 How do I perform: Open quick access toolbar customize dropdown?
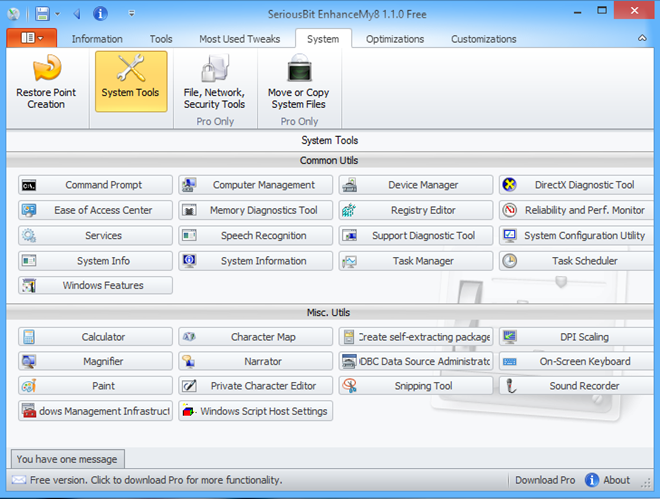coord(132,14)
